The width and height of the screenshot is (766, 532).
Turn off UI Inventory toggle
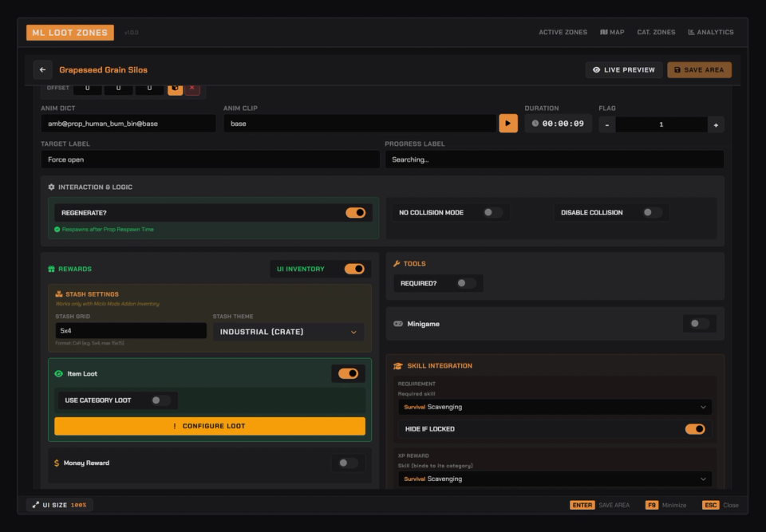point(354,269)
